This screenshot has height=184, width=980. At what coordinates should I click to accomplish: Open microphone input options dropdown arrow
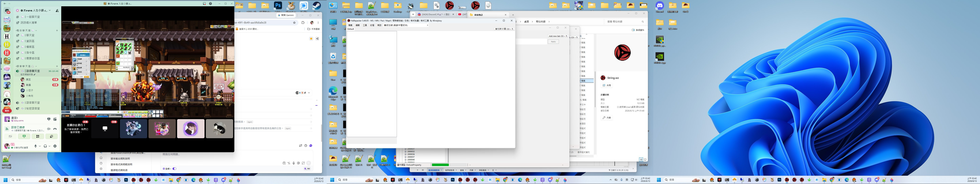tap(40, 146)
